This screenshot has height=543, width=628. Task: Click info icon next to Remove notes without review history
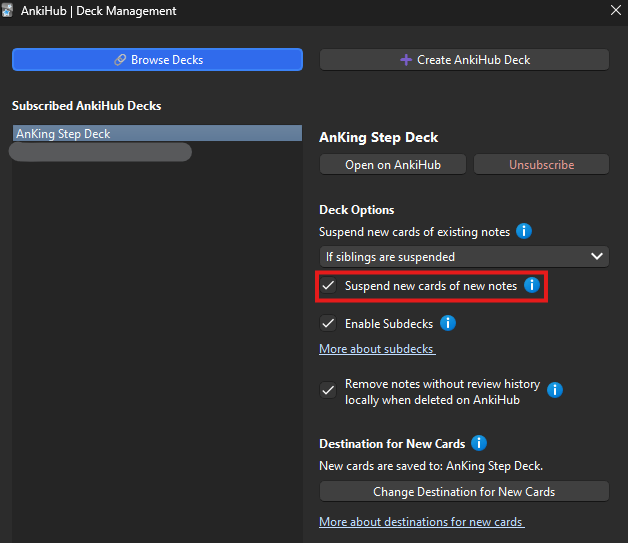pos(555,390)
